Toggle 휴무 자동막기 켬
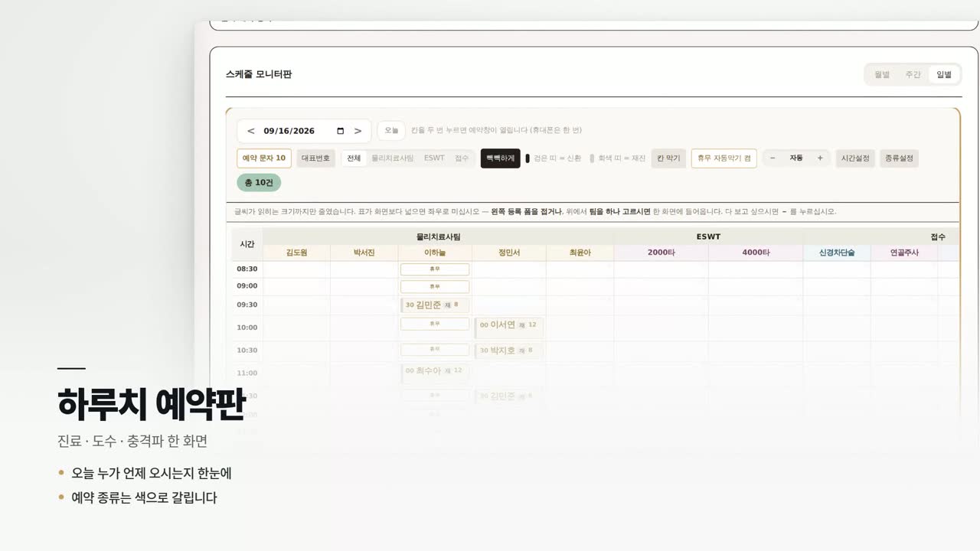This screenshot has height=551, width=980. point(724,158)
